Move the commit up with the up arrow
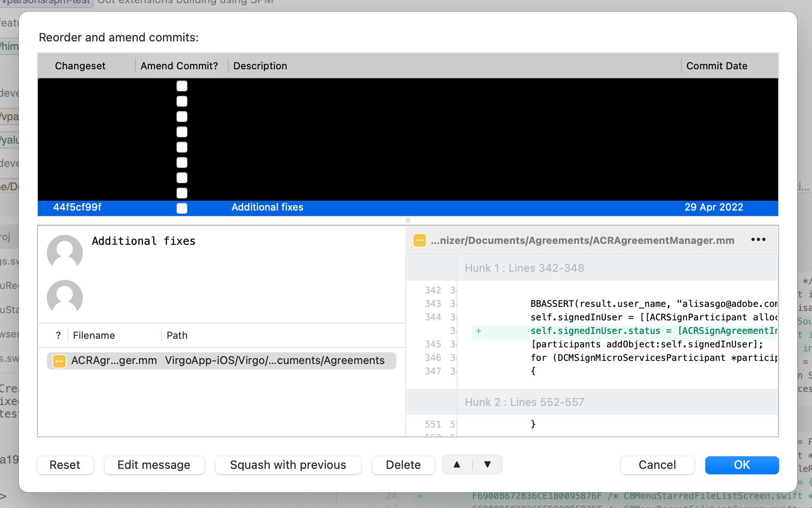The height and width of the screenshot is (508, 812). pos(457,464)
